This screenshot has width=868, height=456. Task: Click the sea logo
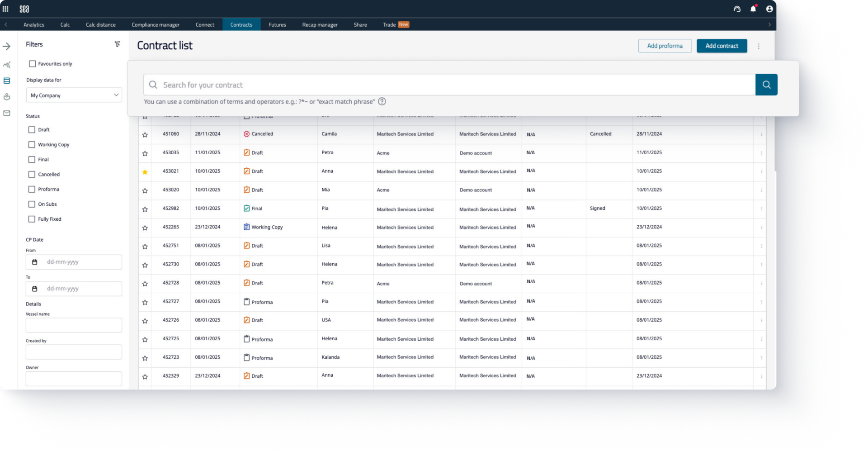[x=24, y=9]
